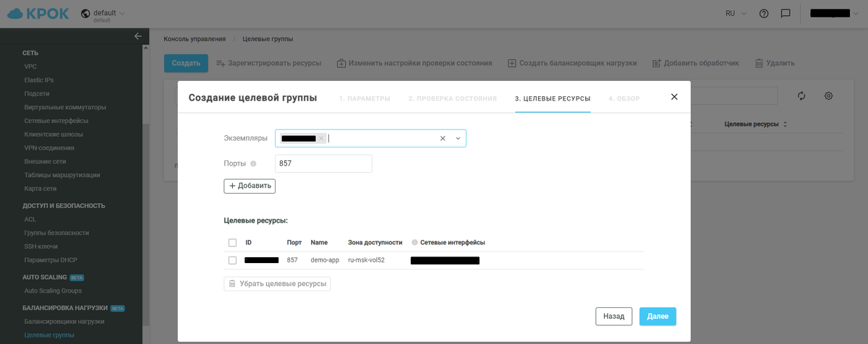The image size is (868, 344).
Task: Open Клиентские шлюзы in the sidebar
Action: pyautogui.click(x=54, y=134)
